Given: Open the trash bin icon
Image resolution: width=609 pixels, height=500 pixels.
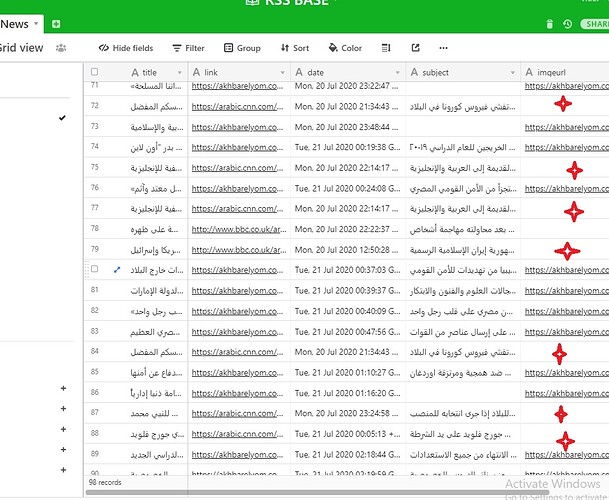Looking at the screenshot, I should 549,24.
